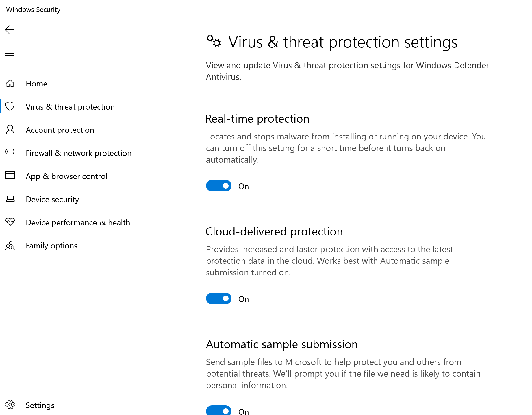Image resolution: width=532 pixels, height=415 pixels.
Task: Open Firewall & network protection section
Action: pos(79,153)
